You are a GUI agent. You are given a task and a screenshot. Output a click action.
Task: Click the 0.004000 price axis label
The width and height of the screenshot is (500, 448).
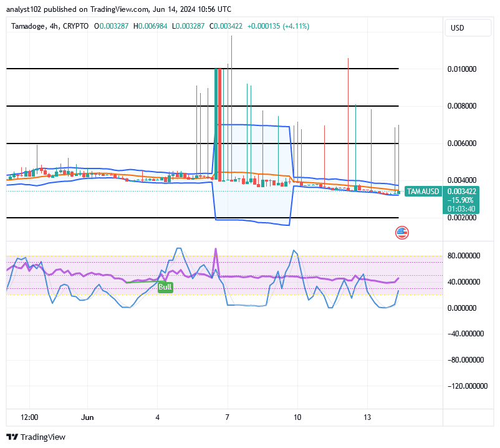[461, 180]
